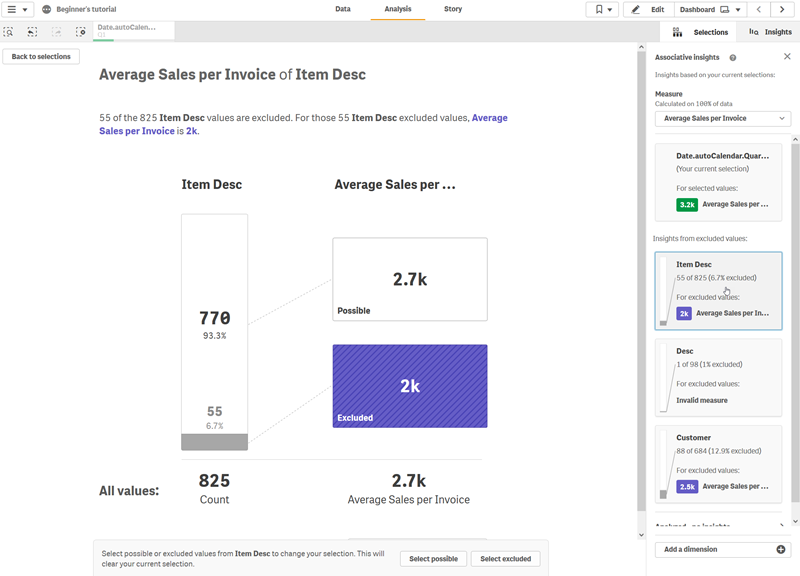Click the Back to selections button
Viewport: 800px width, 576px height.
(40, 56)
